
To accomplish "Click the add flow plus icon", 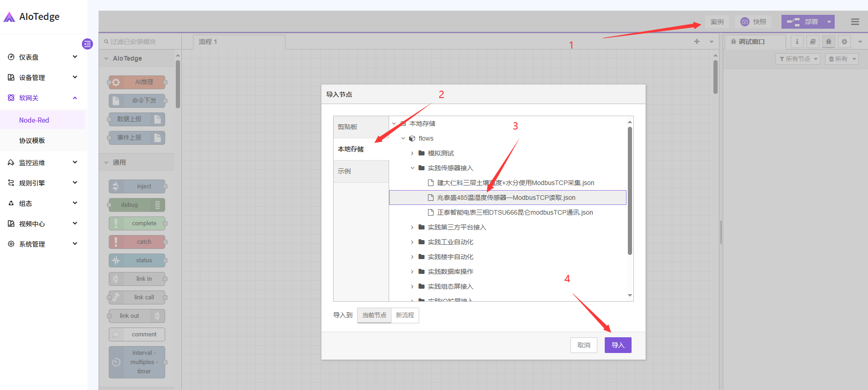I will point(696,42).
